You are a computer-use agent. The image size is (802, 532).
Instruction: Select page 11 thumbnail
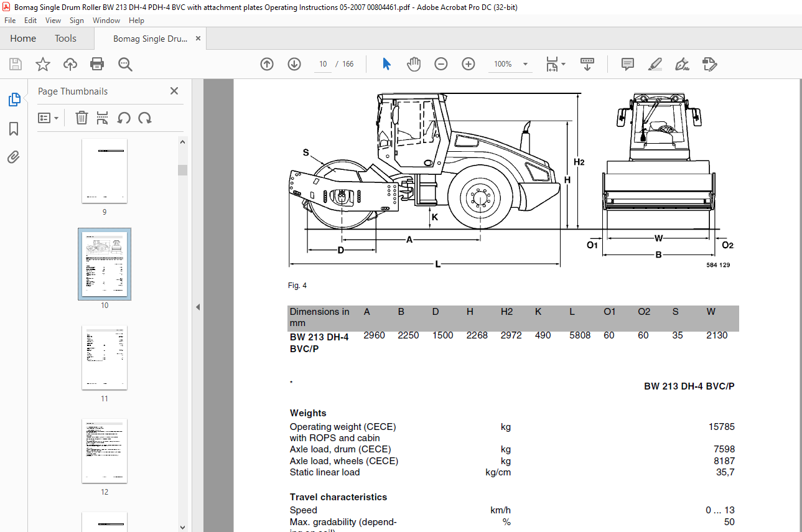pos(105,358)
